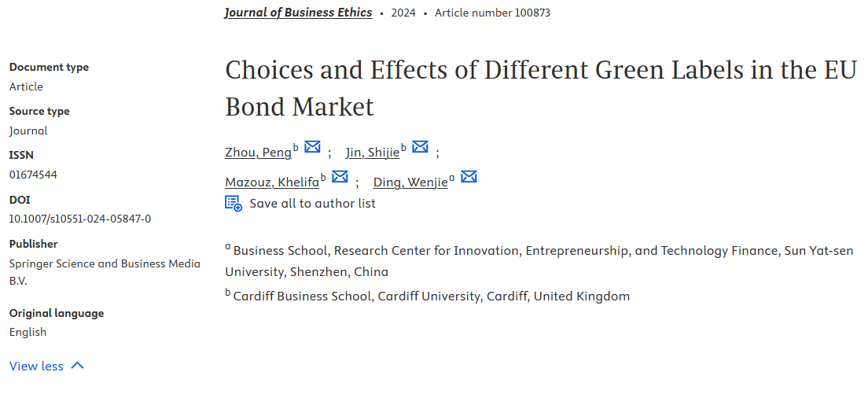Viewport: 868px width, 394px height.
Task: Collapse details with the View less chevron
Action: (77, 366)
